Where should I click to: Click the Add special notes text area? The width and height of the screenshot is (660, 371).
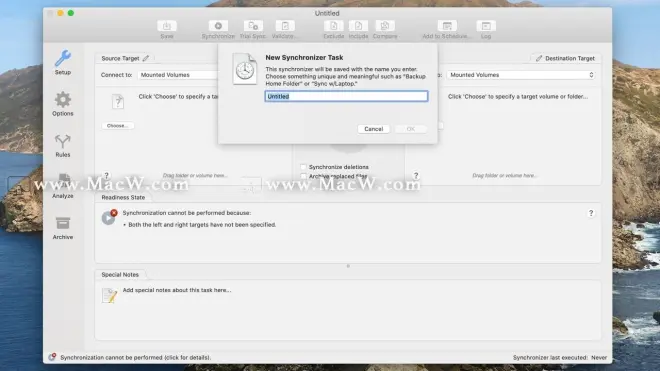tap(177, 290)
